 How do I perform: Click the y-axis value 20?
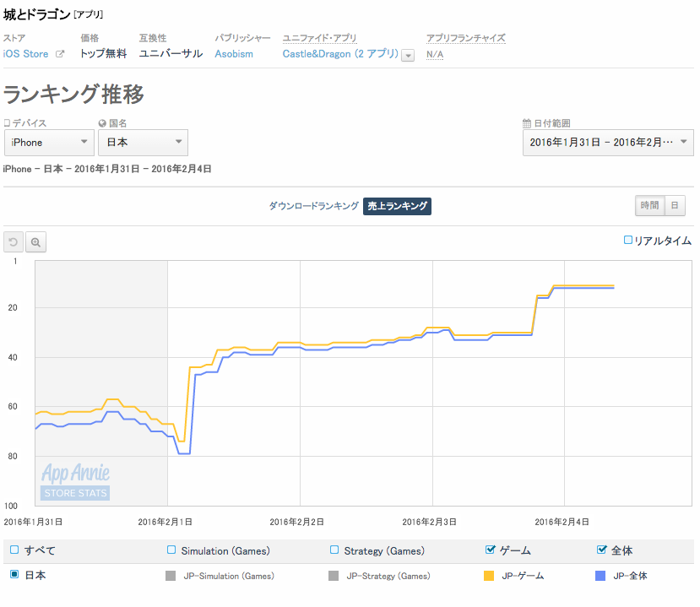click(13, 307)
